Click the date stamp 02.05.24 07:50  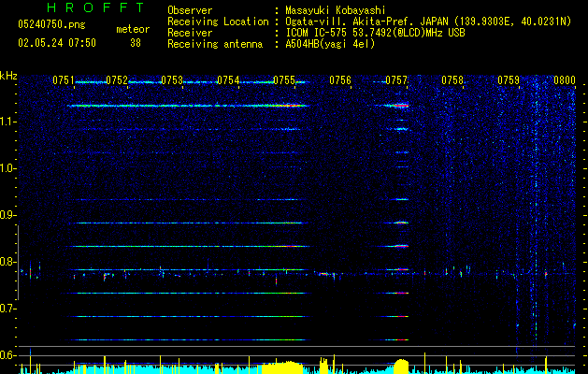tap(57, 43)
